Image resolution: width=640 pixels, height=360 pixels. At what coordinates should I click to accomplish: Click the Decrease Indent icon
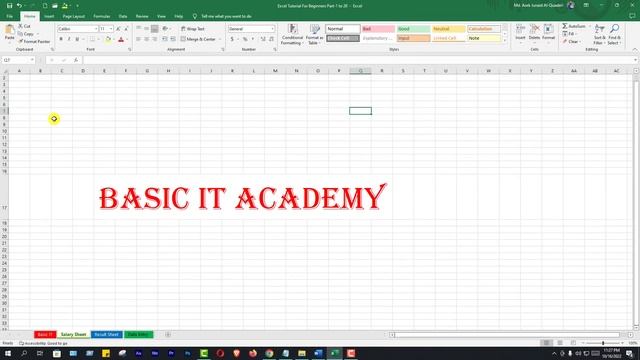[165, 39]
